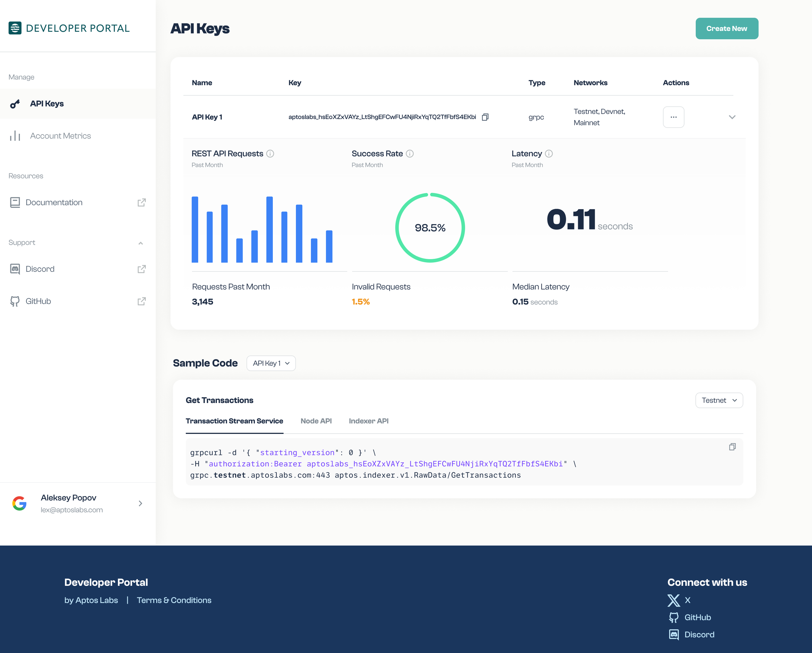This screenshot has width=812, height=653.
Task: Open the GitHub link in the footer
Action: coord(697,617)
